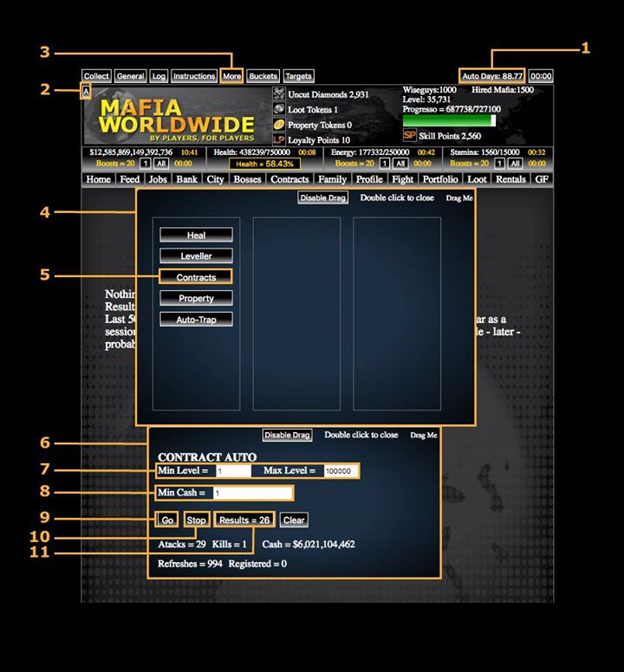Click the Hired Mafia:1500 text
Image resolution: width=624 pixels, height=672 pixels.
503,89
